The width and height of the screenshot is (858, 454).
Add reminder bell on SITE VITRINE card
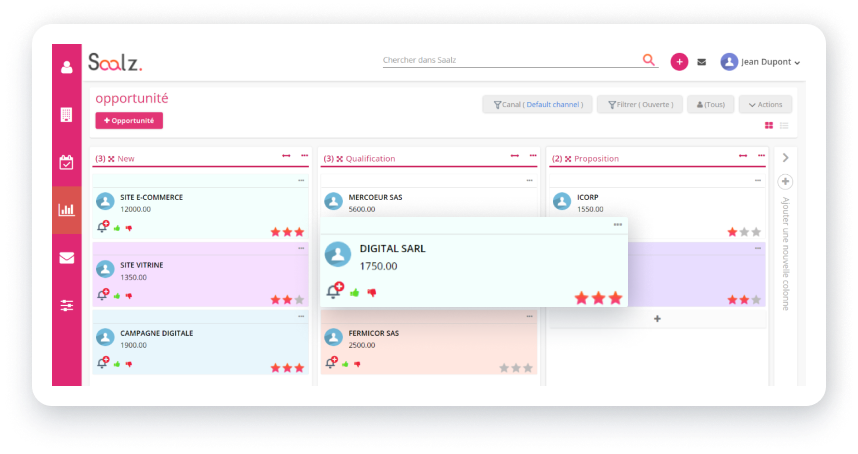(x=102, y=294)
